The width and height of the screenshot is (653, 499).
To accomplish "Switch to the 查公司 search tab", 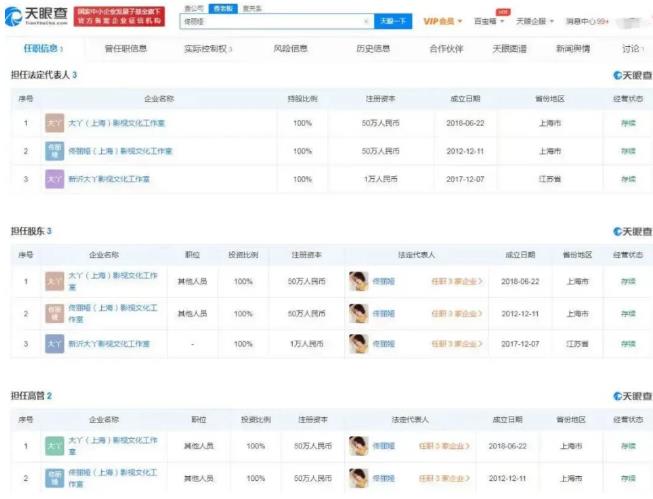I will (194, 8).
